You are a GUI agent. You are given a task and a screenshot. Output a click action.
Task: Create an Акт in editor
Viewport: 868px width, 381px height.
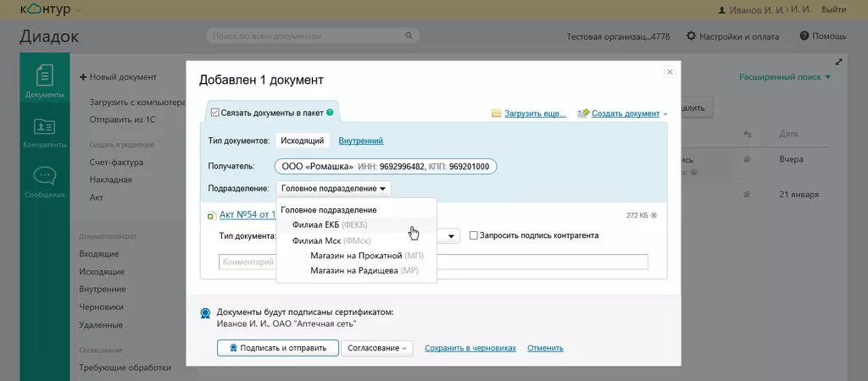97,197
